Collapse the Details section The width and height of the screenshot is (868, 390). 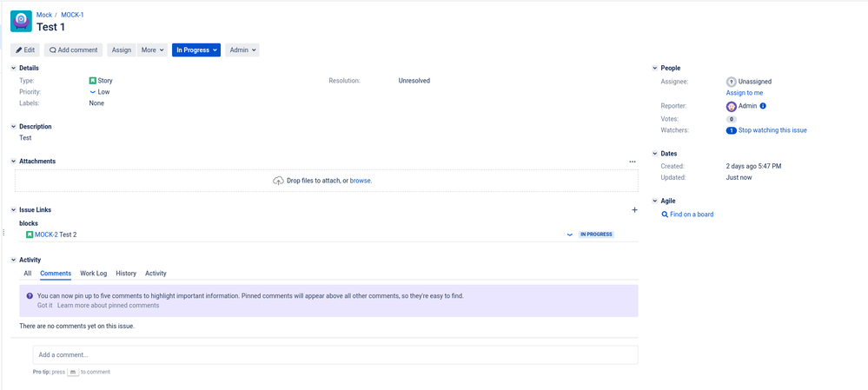13,68
